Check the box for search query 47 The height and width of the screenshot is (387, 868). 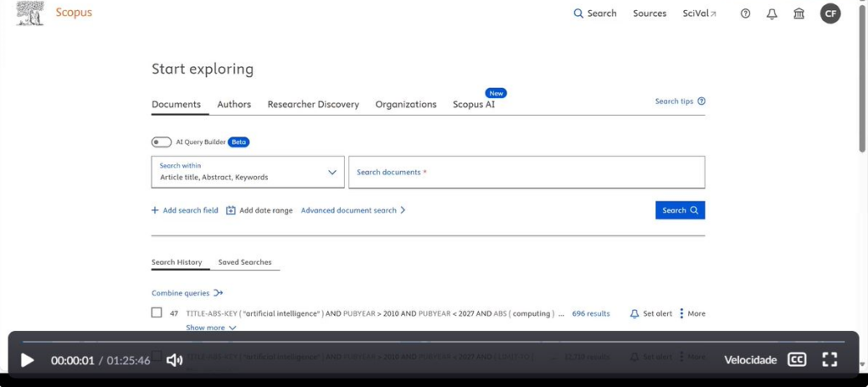(x=157, y=312)
